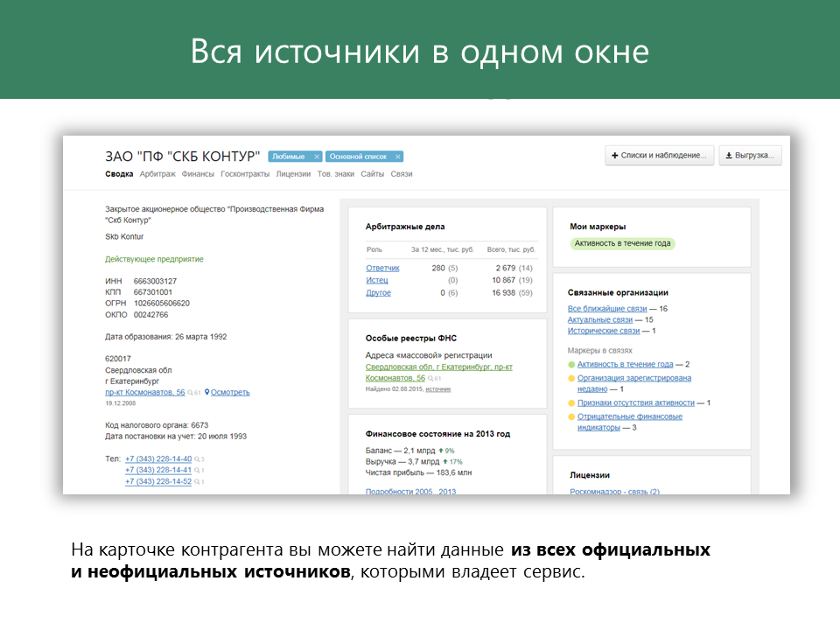
Task: Click the 'Основной список' blue tag label
Action: [358, 157]
